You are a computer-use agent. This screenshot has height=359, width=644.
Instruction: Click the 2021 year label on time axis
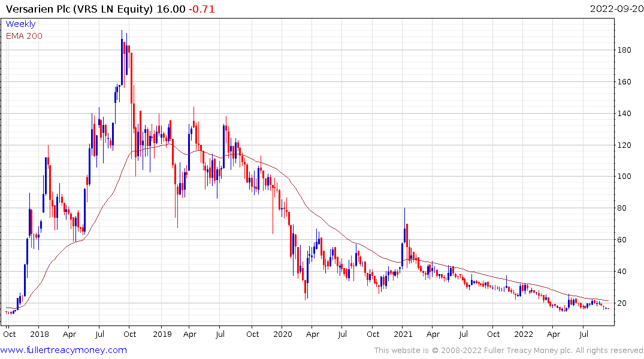[403, 334]
